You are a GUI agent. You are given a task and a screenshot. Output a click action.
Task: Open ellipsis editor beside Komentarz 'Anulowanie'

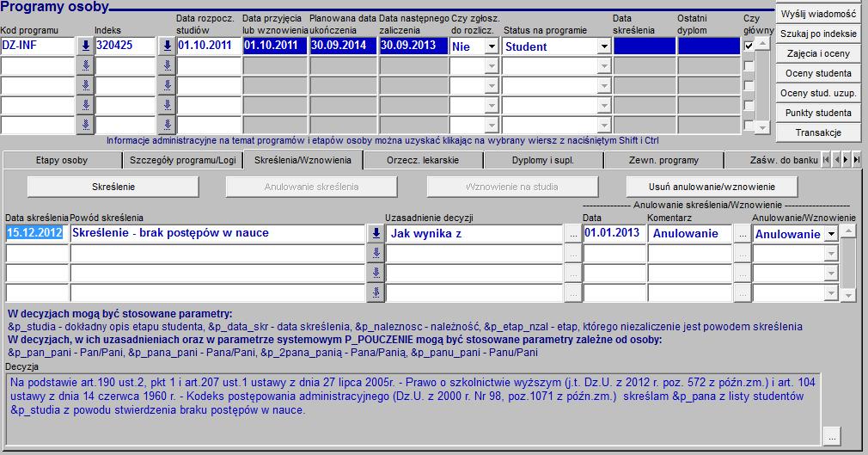[743, 234]
